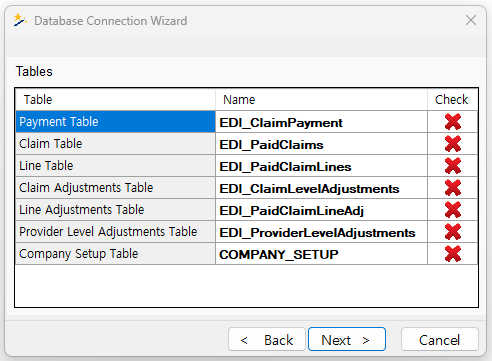Edit the EDI_ProviderLevelAdjustments name cell
The image size is (492, 361).
click(x=321, y=232)
